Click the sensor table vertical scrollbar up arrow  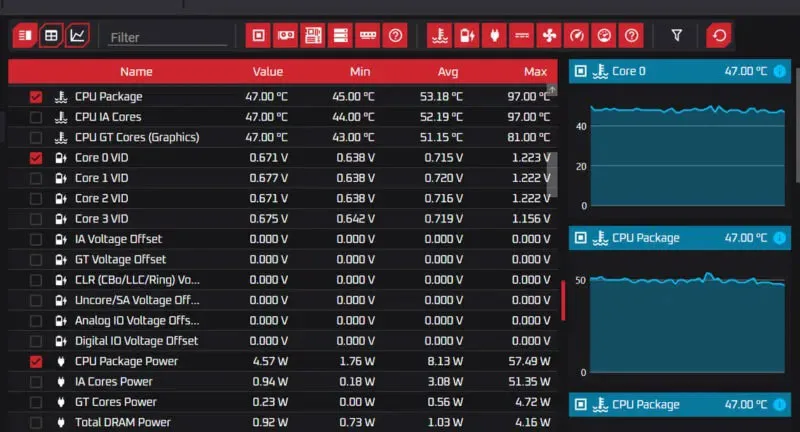point(552,91)
